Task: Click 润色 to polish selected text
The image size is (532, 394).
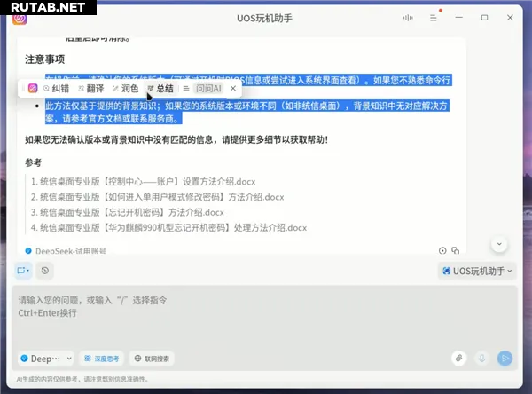Action: pyautogui.click(x=125, y=89)
